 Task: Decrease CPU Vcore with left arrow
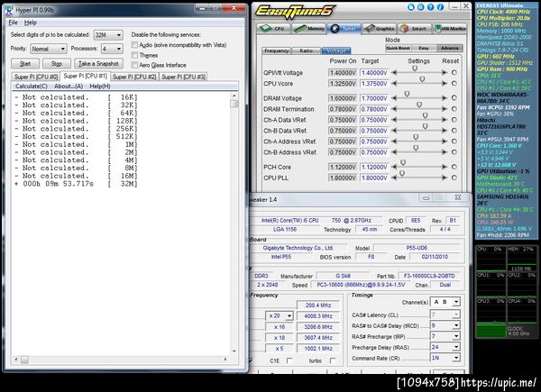coord(394,84)
